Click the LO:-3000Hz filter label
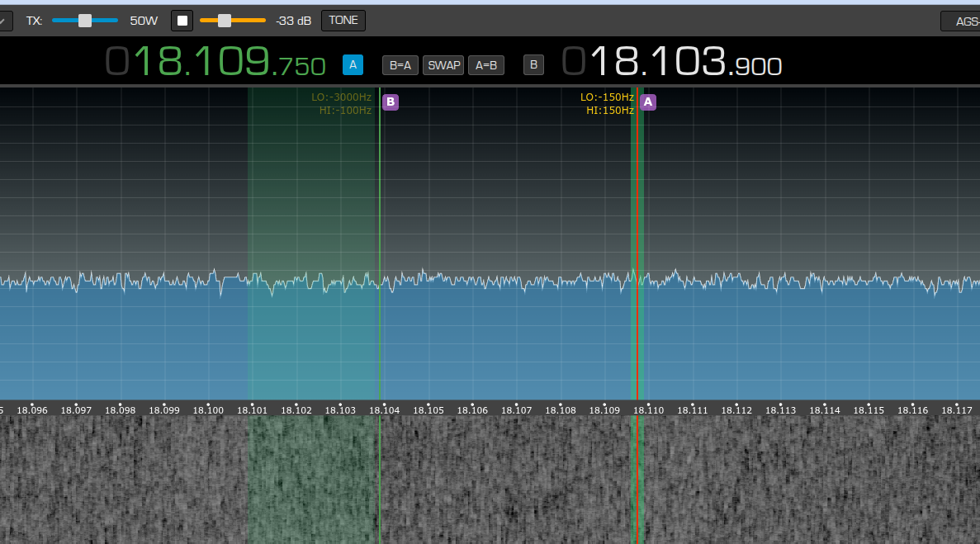This screenshot has height=544, width=980. [x=341, y=97]
